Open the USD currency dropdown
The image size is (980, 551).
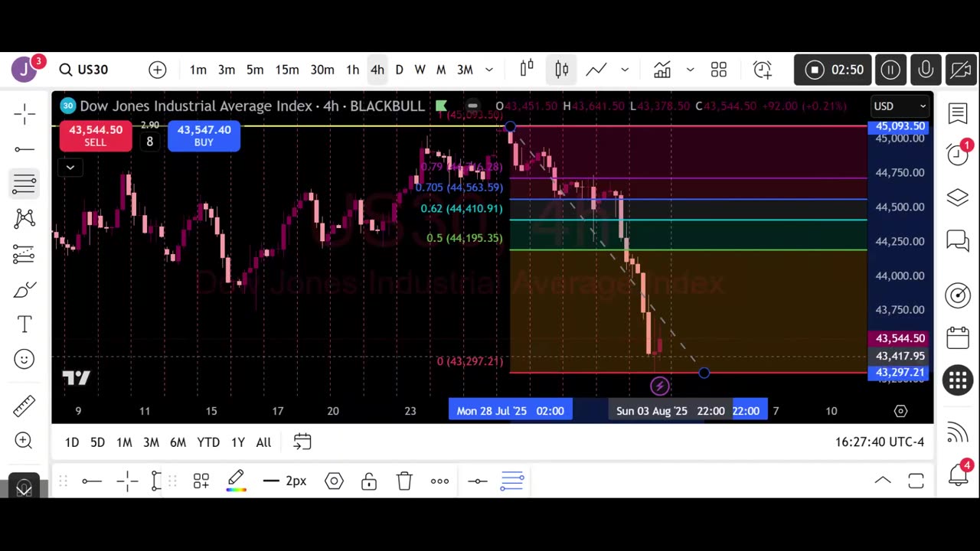coord(900,106)
